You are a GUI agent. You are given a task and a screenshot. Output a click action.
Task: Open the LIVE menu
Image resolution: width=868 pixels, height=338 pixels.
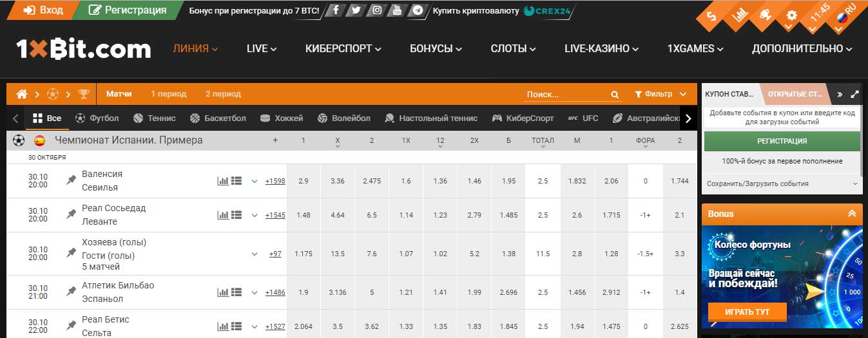point(262,49)
